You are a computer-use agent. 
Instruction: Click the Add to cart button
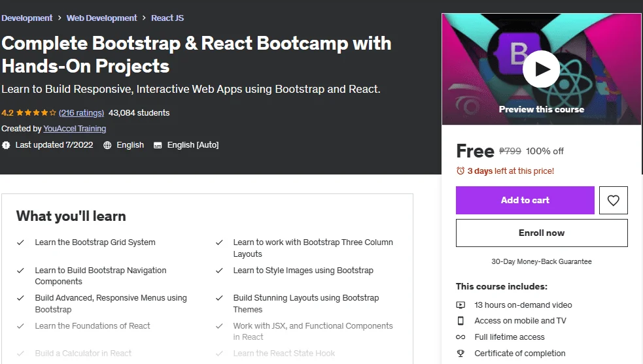pyautogui.click(x=525, y=200)
